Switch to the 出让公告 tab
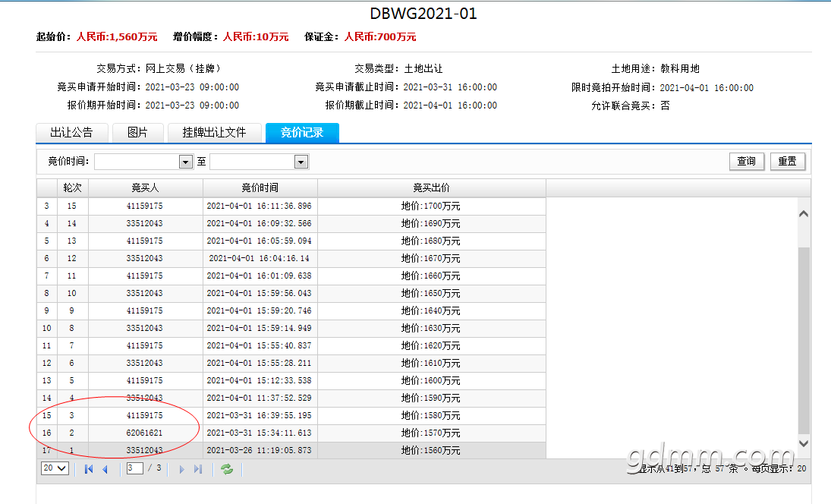831x504 pixels. point(71,133)
